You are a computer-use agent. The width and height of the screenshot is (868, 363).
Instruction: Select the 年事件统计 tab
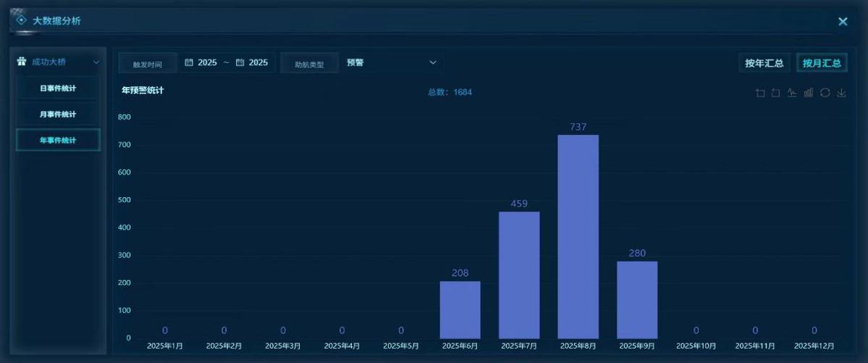[58, 141]
